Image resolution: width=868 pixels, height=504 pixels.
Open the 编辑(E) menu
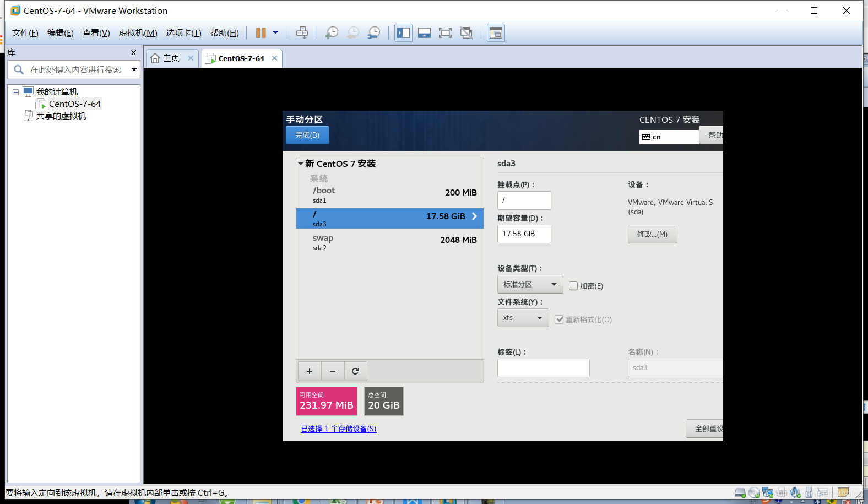(61, 33)
